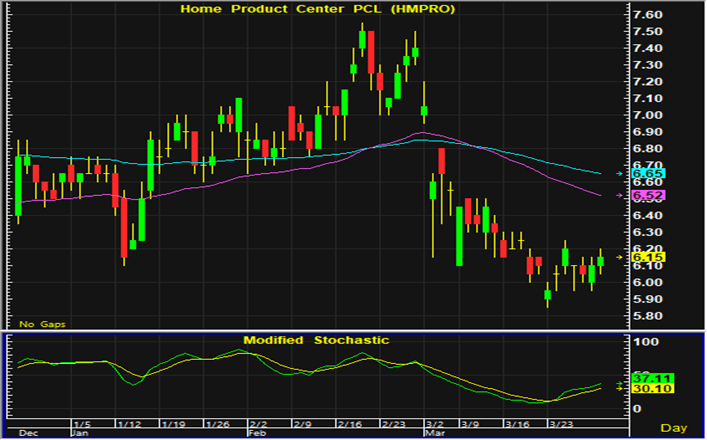Image resolution: width=707 pixels, height=440 pixels.
Task: Click the Feb month label on time axis
Action: coord(254,435)
